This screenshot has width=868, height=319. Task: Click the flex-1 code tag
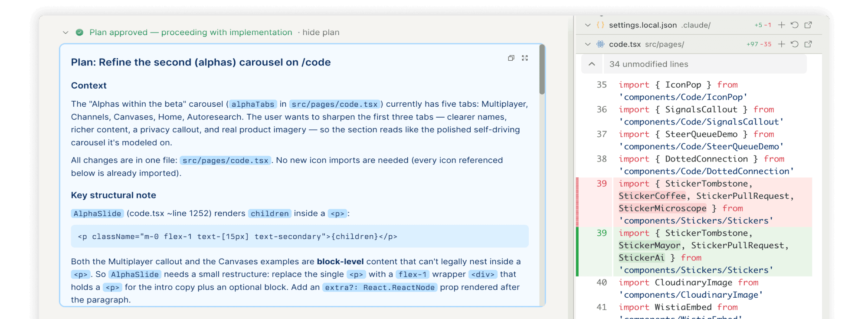click(413, 274)
